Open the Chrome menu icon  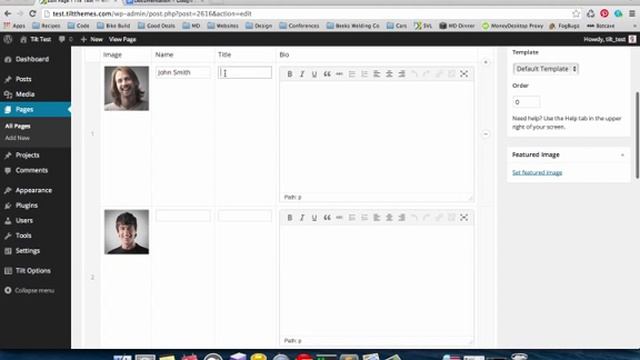[x=632, y=13]
